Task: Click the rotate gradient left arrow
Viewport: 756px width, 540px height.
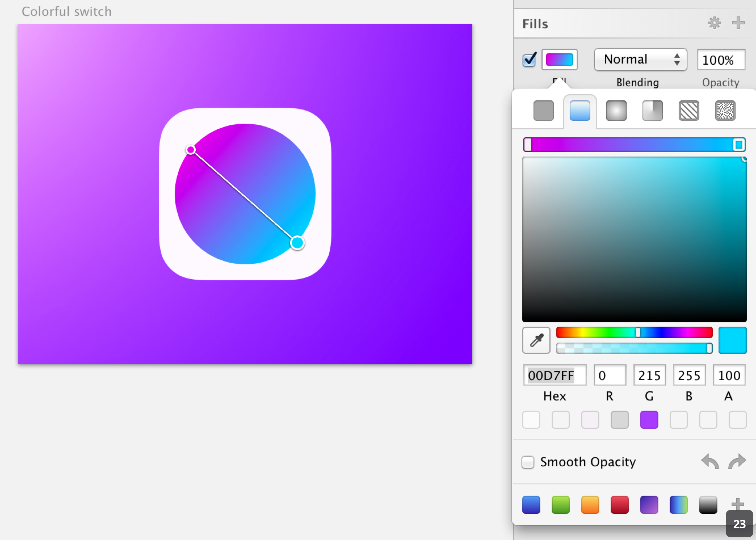Action: [x=710, y=461]
